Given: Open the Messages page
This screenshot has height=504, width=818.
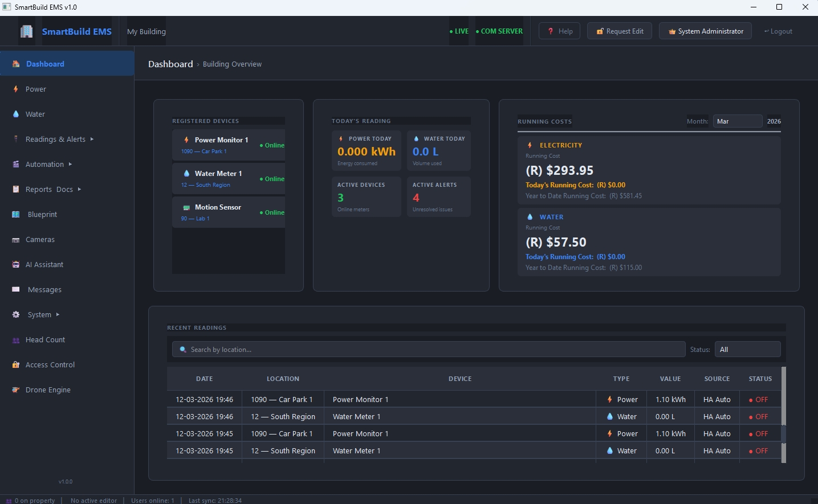Looking at the screenshot, I should click(x=67, y=289).
